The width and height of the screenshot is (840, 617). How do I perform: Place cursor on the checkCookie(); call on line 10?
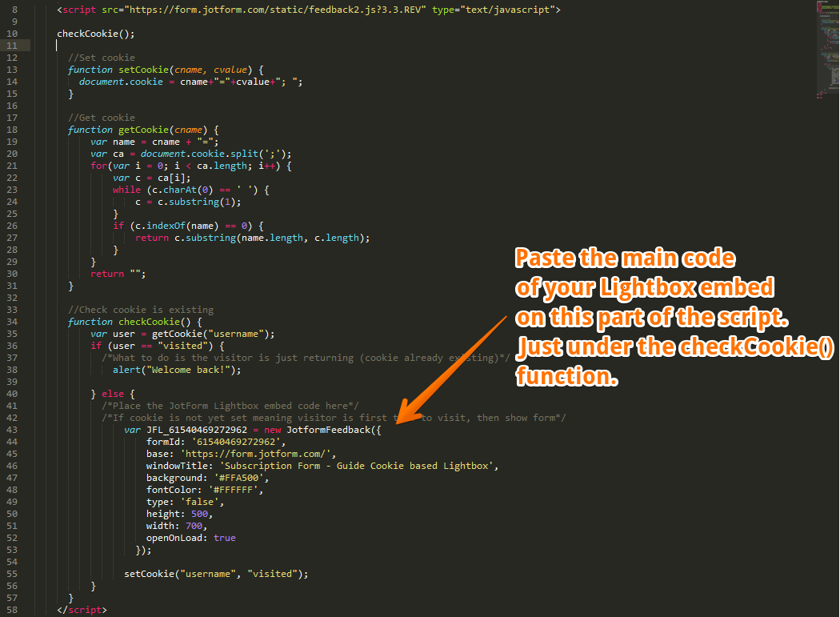(95, 34)
